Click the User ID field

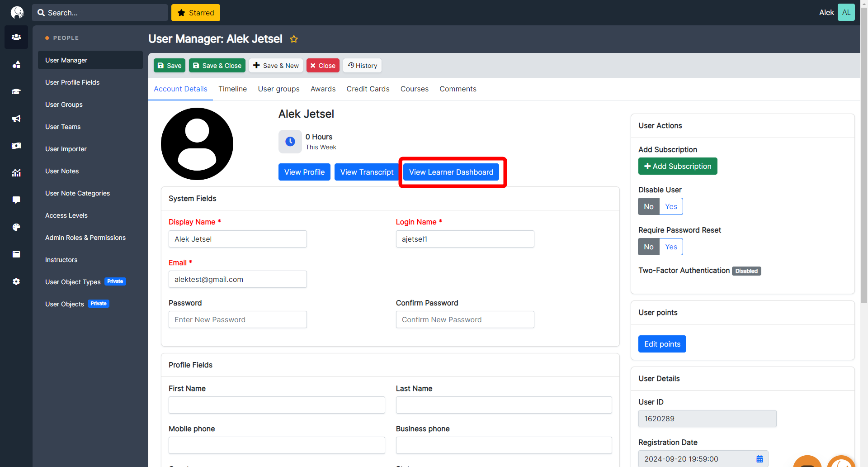point(708,419)
